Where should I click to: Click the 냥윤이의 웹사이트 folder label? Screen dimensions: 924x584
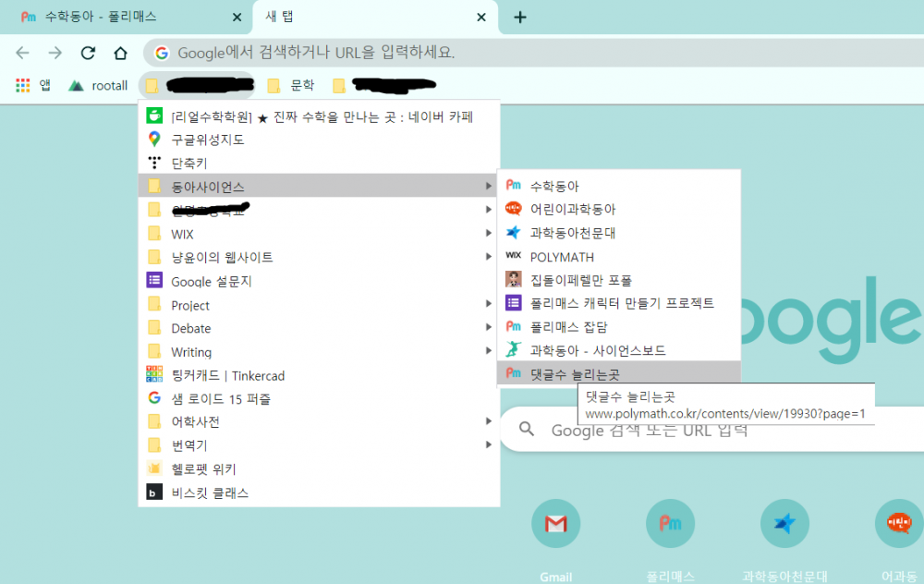coord(222,258)
